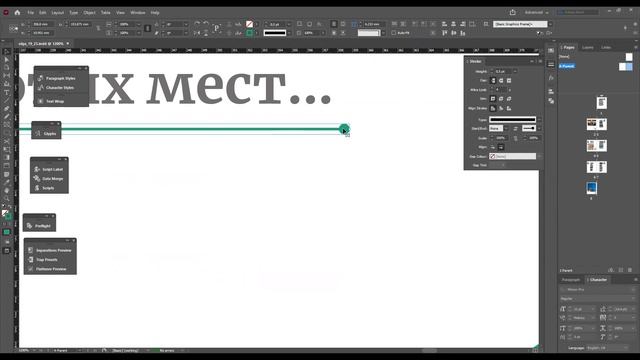Toggle the reference point locator

click(13, 28)
